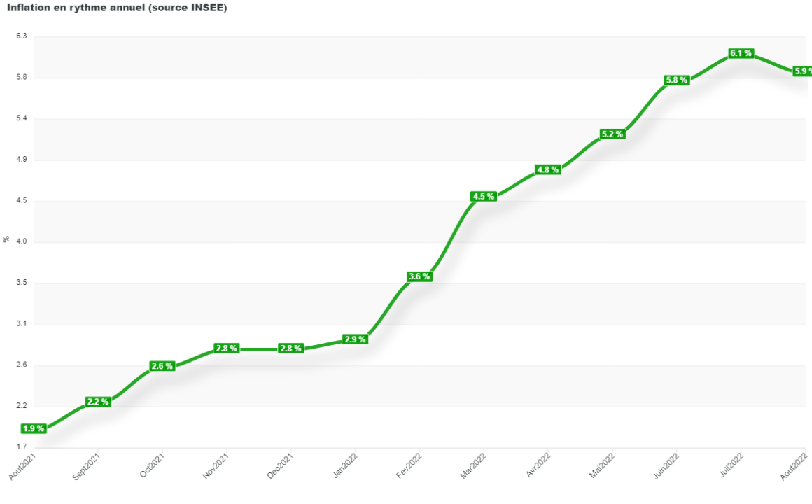Screen dimensions: 812x504
Task: Click the 5.8 % data label
Action: [676, 80]
